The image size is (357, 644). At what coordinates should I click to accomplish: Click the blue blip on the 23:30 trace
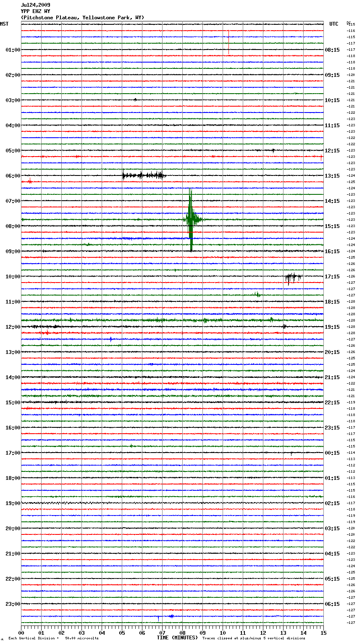pos(171,616)
